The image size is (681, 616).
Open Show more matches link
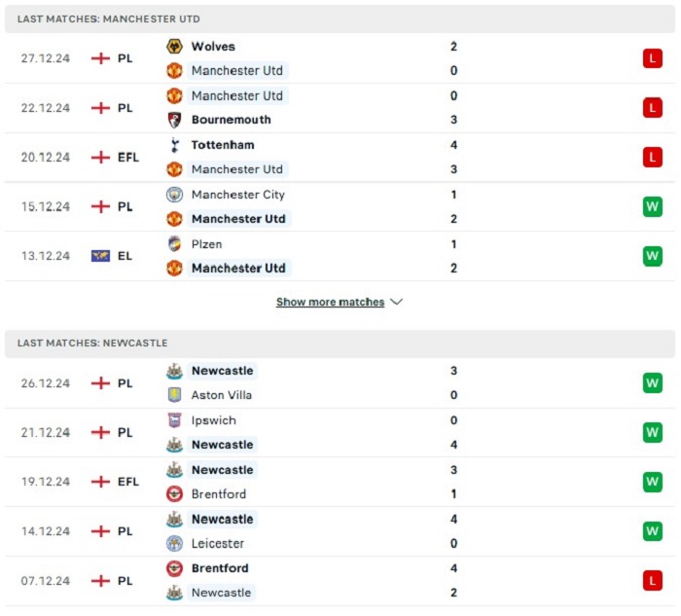pos(330,302)
